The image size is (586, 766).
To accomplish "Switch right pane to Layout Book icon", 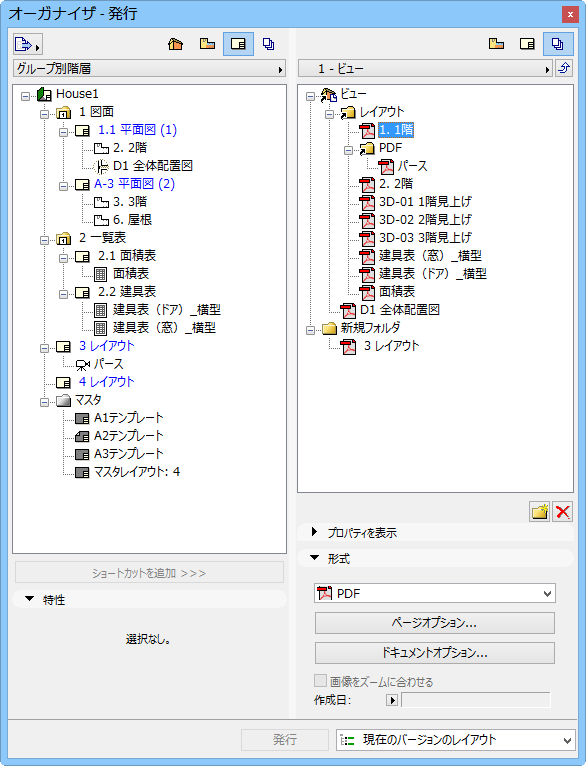I will pyautogui.click(x=527, y=44).
